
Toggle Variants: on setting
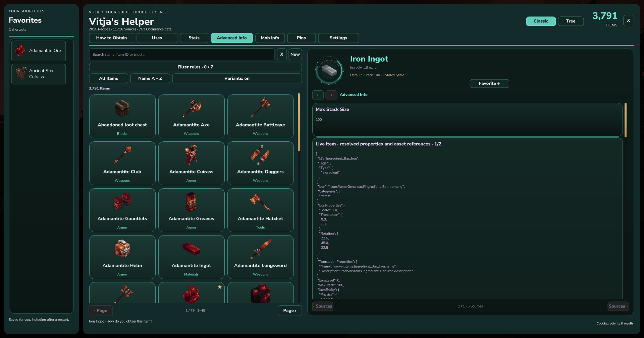pyautogui.click(x=237, y=78)
